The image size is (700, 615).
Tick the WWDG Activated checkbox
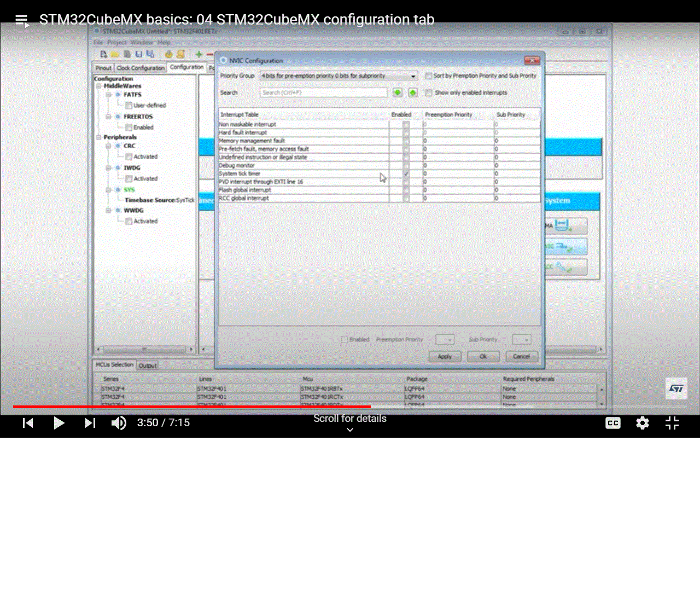129,222
